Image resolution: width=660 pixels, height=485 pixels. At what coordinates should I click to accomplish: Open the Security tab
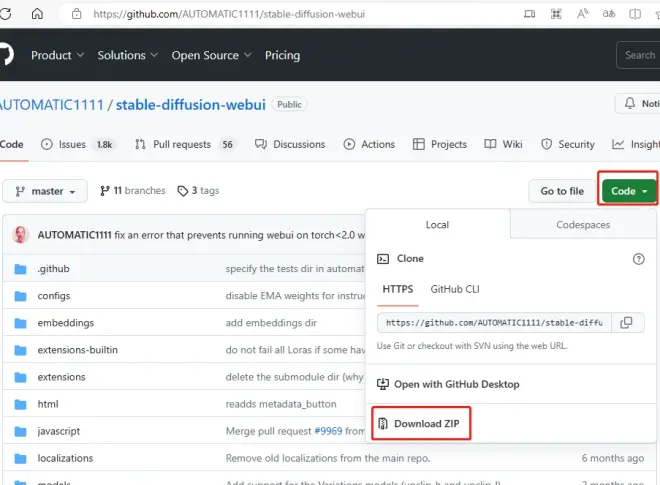point(568,144)
